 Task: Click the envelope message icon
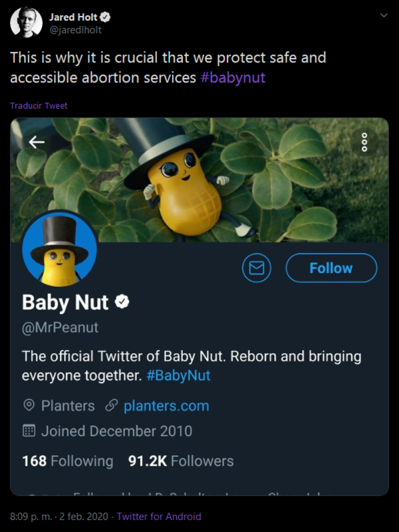[x=257, y=268]
